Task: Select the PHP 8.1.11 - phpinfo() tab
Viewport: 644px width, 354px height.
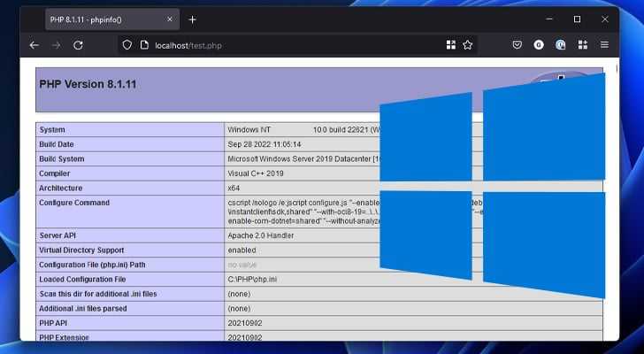Action: click(x=112, y=19)
